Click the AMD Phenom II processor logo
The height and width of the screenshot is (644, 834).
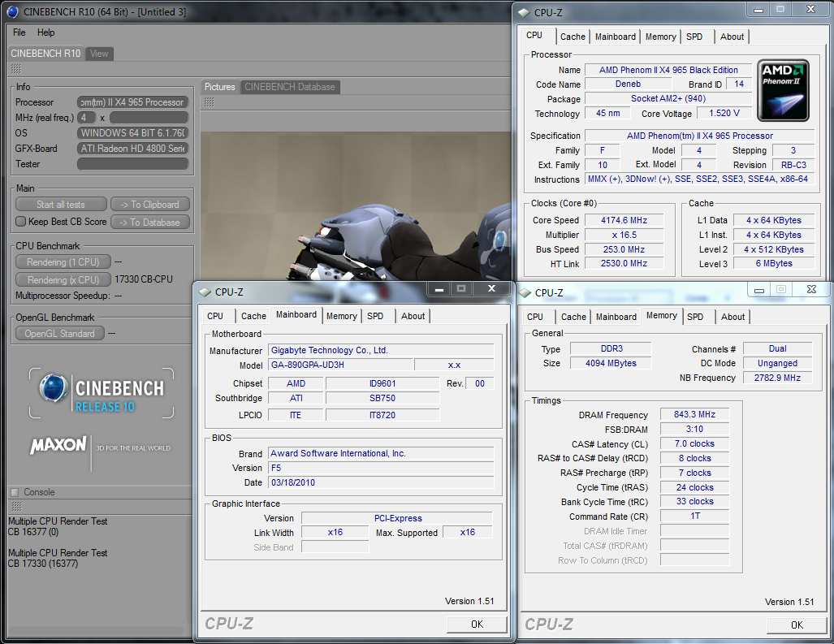tap(782, 89)
